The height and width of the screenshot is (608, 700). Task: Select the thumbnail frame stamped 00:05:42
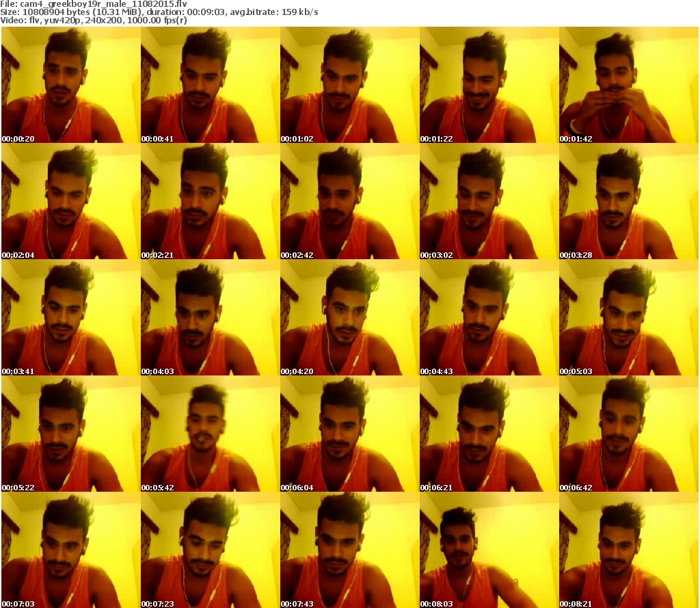pos(211,434)
